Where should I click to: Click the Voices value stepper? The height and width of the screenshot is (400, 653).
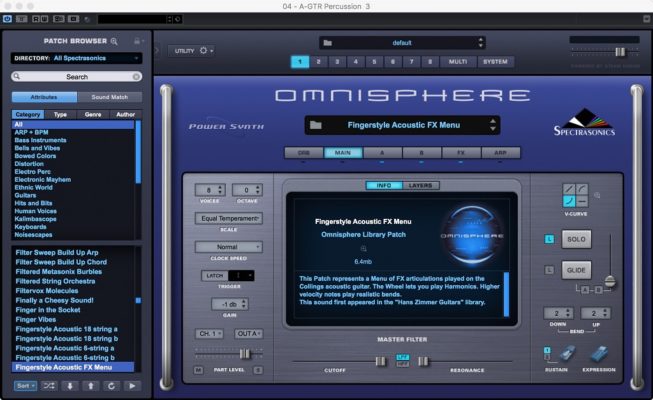(210, 190)
